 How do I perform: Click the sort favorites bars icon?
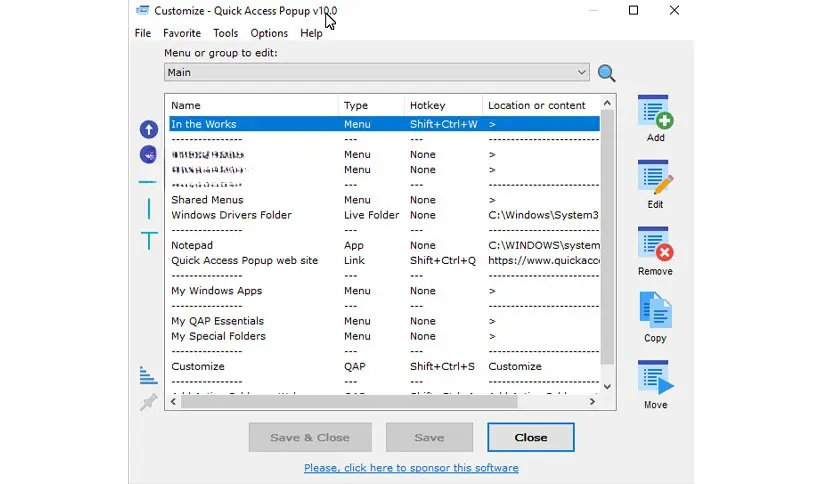148,375
